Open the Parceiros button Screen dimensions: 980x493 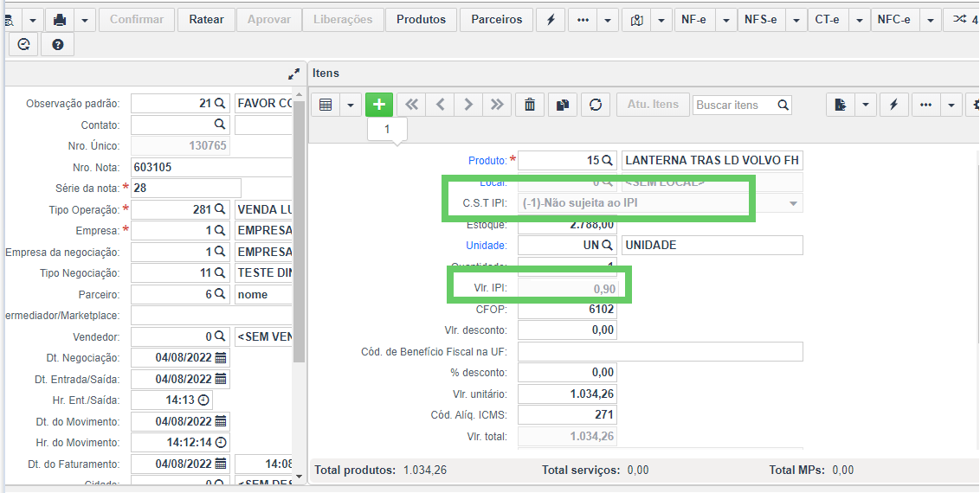497,20
